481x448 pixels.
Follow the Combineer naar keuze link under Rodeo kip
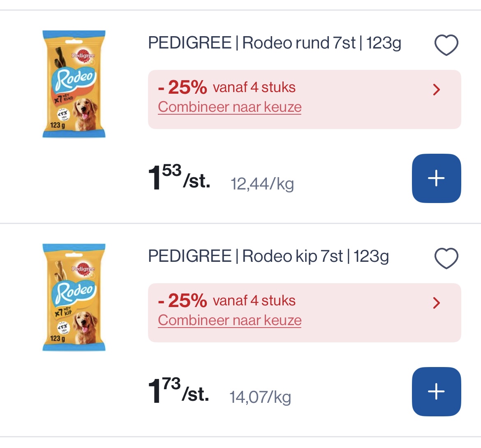229,320
